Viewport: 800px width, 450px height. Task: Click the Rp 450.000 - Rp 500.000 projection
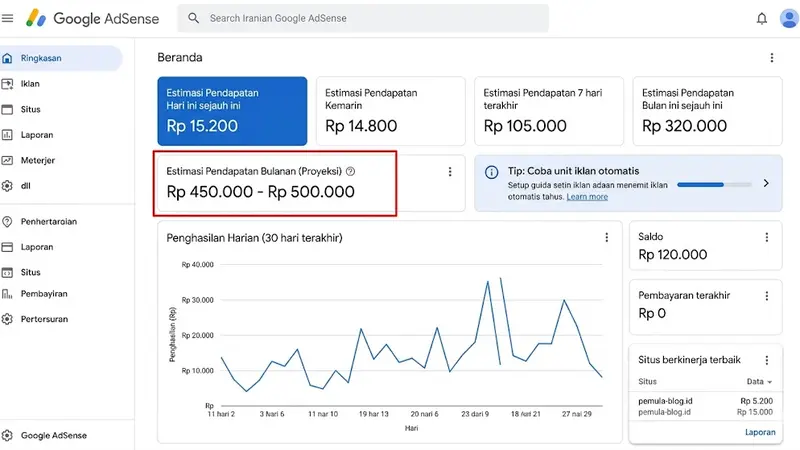click(260, 192)
